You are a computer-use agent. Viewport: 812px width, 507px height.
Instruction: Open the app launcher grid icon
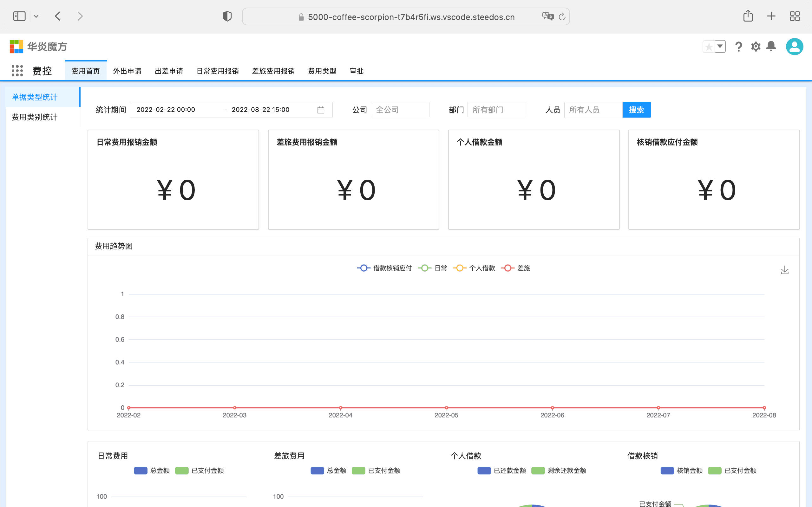17,71
